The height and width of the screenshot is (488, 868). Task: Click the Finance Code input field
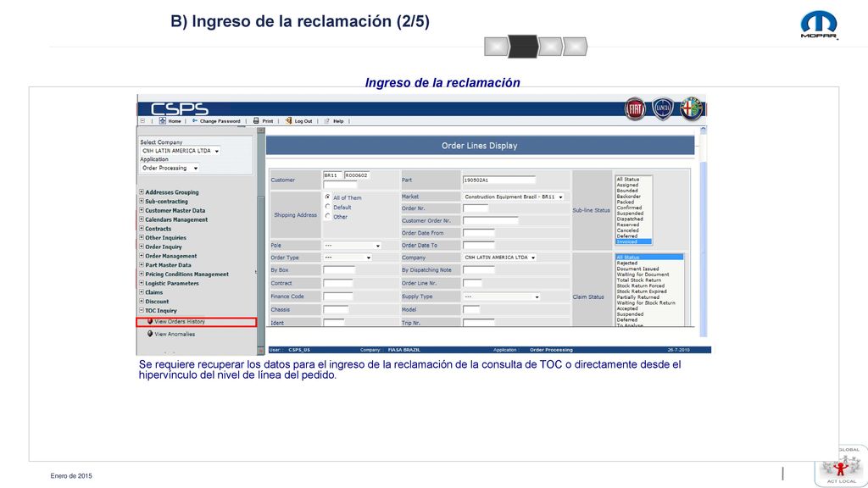[x=339, y=297]
